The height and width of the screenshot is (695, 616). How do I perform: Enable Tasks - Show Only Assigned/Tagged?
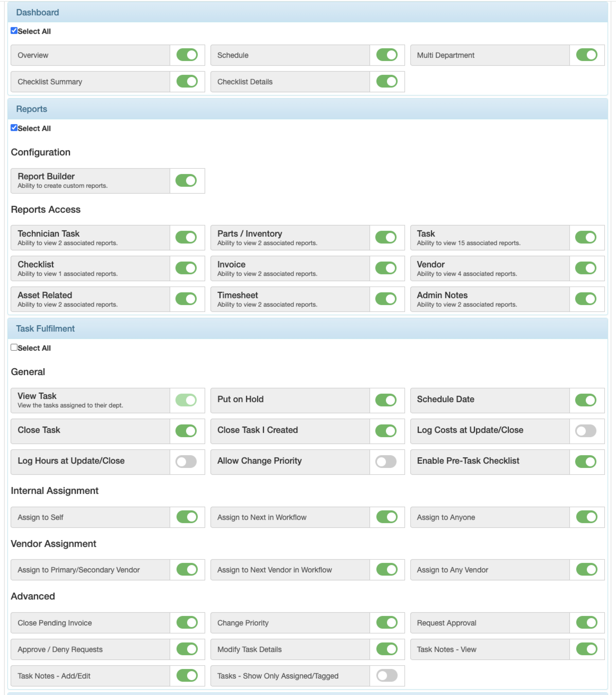point(387,676)
